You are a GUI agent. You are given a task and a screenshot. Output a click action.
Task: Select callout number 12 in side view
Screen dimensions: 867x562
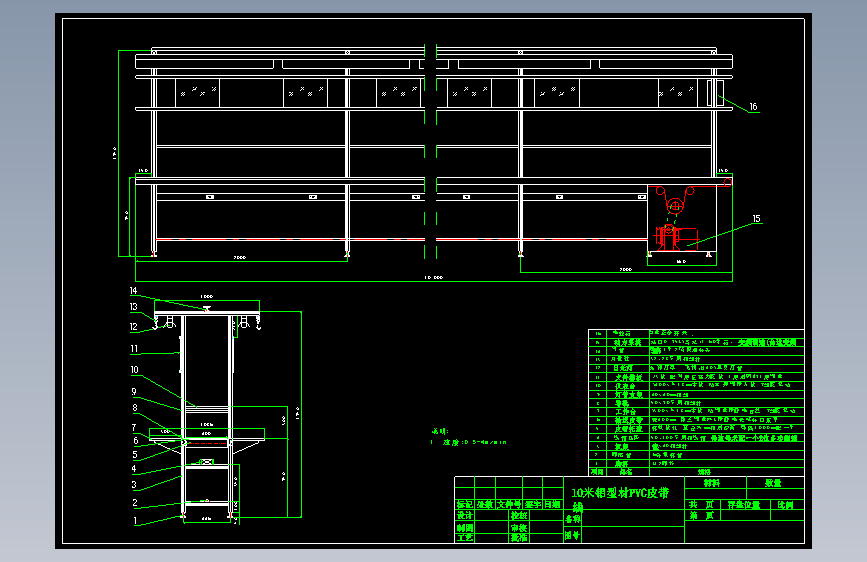[x=133, y=326]
